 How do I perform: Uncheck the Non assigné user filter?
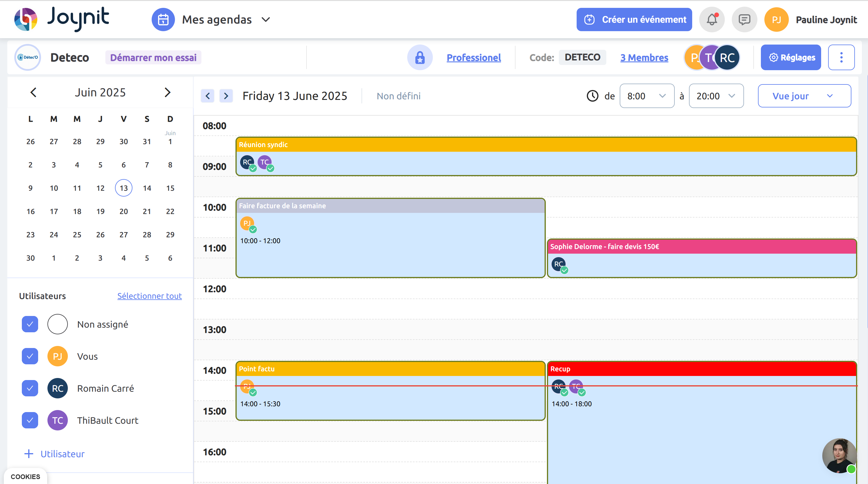pos(30,324)
